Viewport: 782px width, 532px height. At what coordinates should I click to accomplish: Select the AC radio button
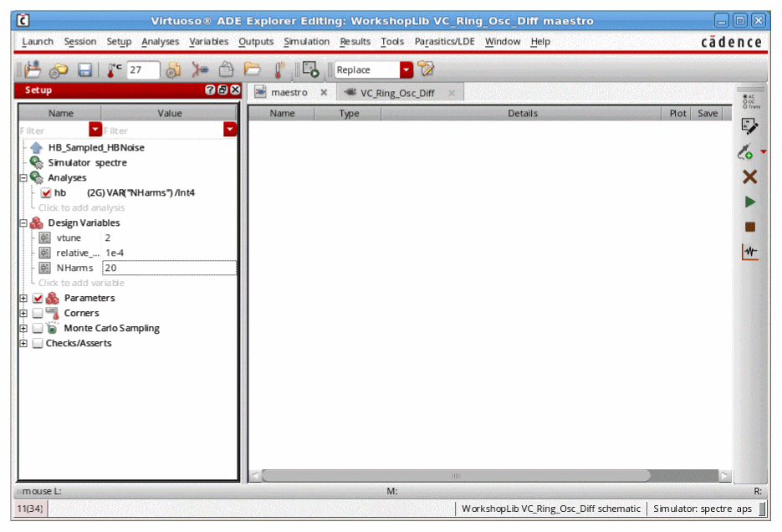pyautogui.click(x=745, y=96)
